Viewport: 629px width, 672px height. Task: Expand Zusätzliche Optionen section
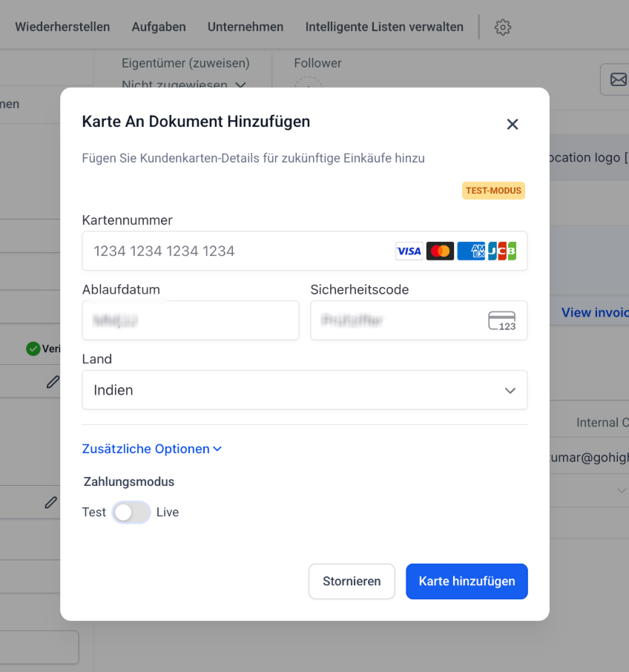tap(151, 449)
